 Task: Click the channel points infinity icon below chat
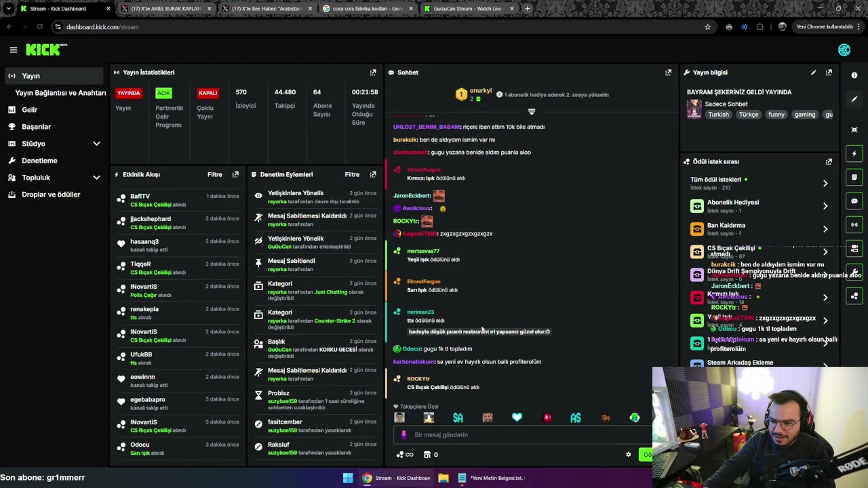coord(405,455)
